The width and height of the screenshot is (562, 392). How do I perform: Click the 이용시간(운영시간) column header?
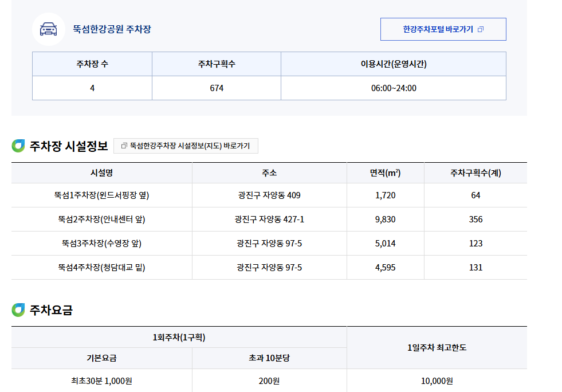coord(393,64)
